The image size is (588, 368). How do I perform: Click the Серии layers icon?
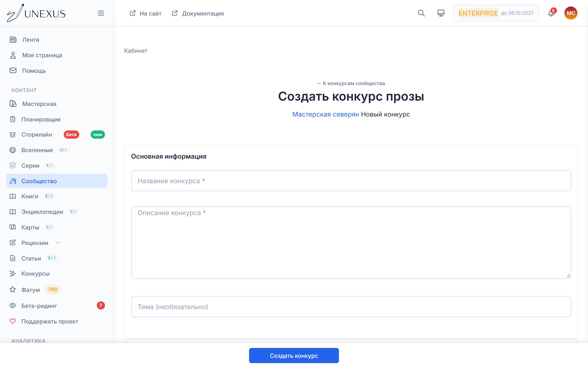13,166
